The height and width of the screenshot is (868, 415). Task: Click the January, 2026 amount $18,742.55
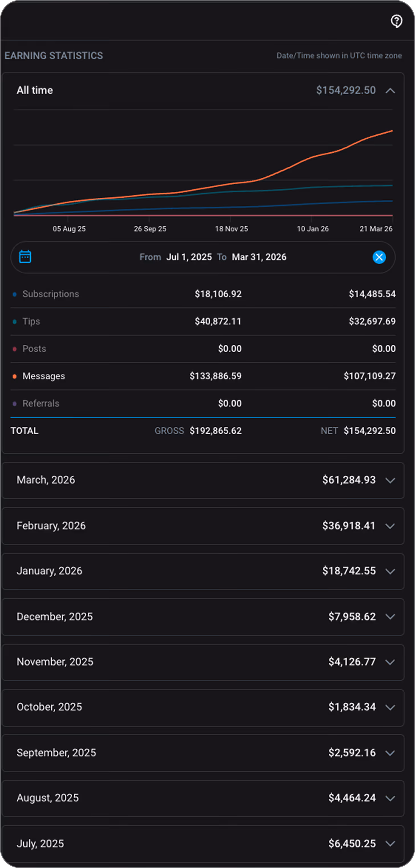click(349, 571)
